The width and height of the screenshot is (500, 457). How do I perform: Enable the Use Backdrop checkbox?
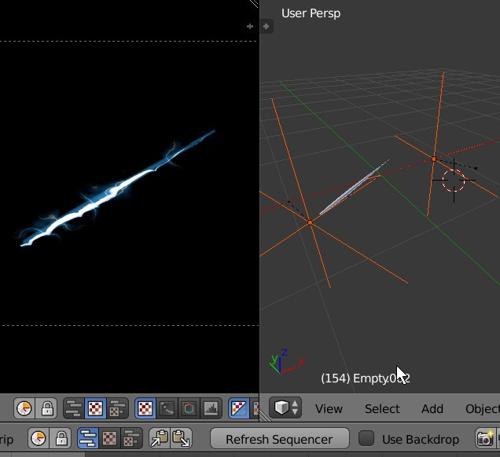[366, 438]
